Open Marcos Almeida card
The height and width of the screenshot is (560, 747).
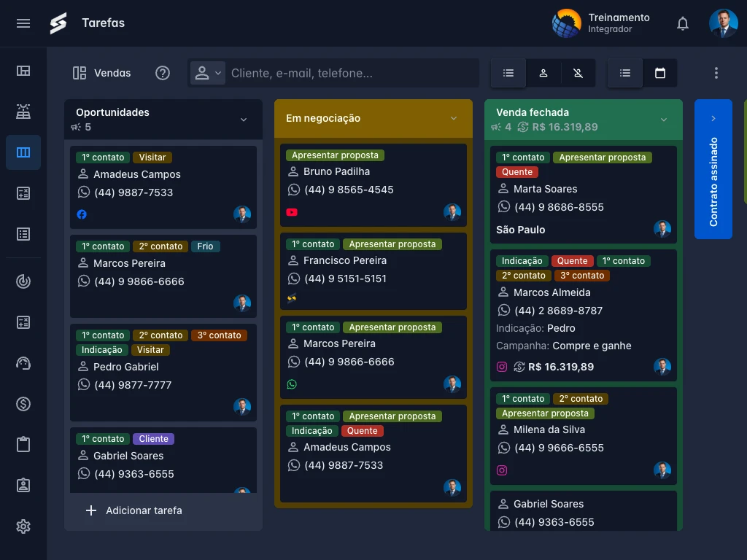(x=584, y=315)
